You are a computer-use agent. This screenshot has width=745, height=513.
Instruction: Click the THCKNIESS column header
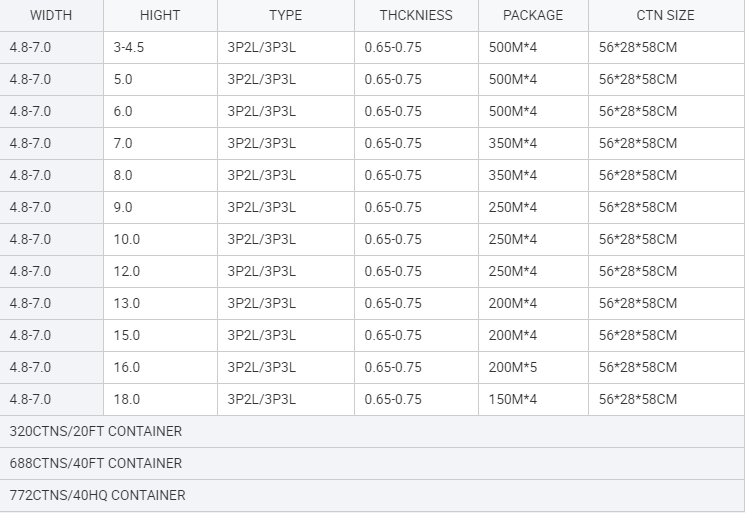pyautogui.click(x=416, y=15)
